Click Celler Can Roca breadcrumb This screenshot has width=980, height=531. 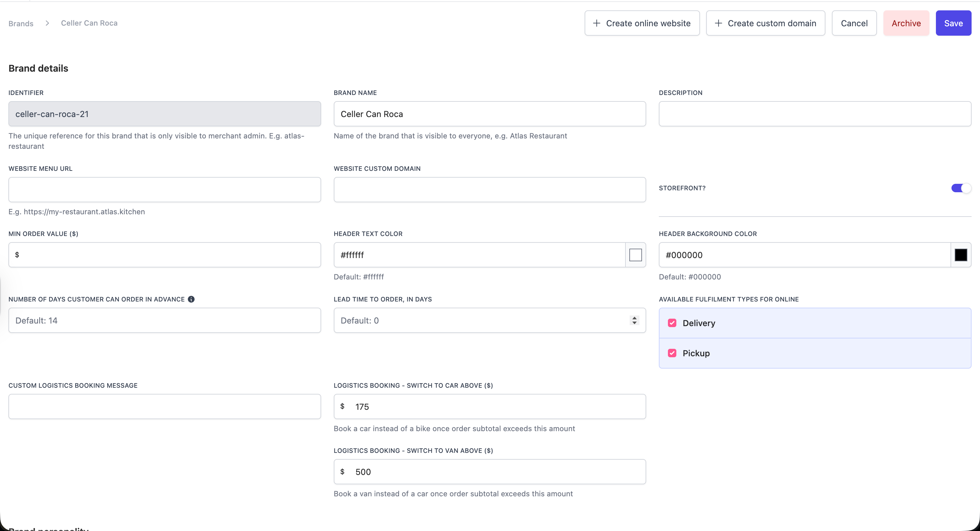click(89, 23)
